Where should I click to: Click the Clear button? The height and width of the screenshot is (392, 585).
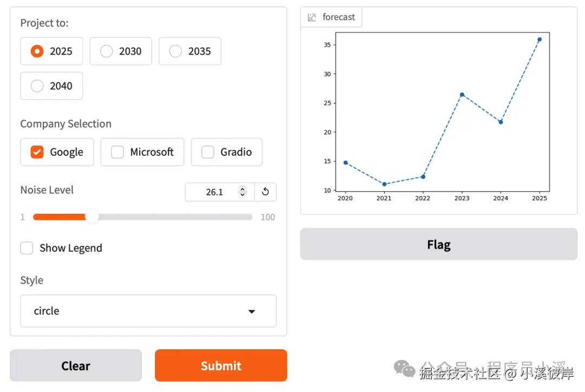coord(76,365)
